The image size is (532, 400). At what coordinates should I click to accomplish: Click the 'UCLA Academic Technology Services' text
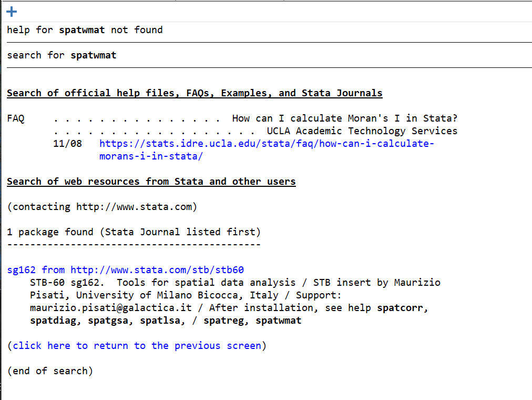[x=362, y=131]
